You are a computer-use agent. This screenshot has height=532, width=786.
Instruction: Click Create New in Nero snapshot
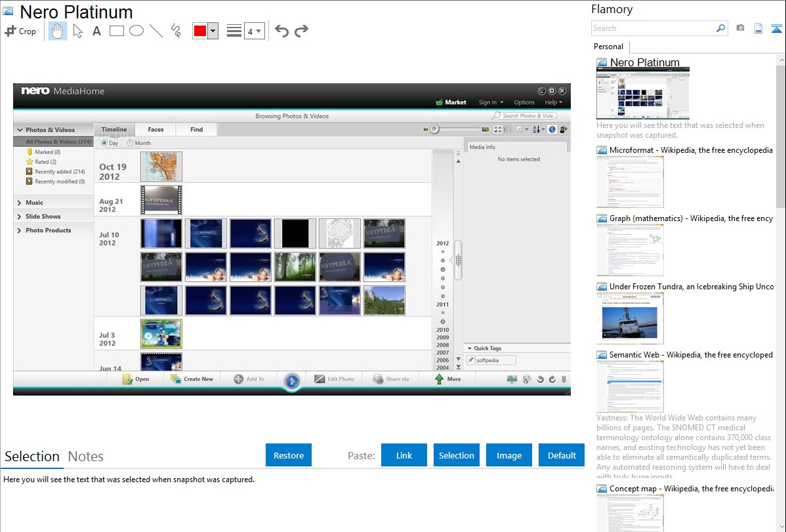coord(192,379)
